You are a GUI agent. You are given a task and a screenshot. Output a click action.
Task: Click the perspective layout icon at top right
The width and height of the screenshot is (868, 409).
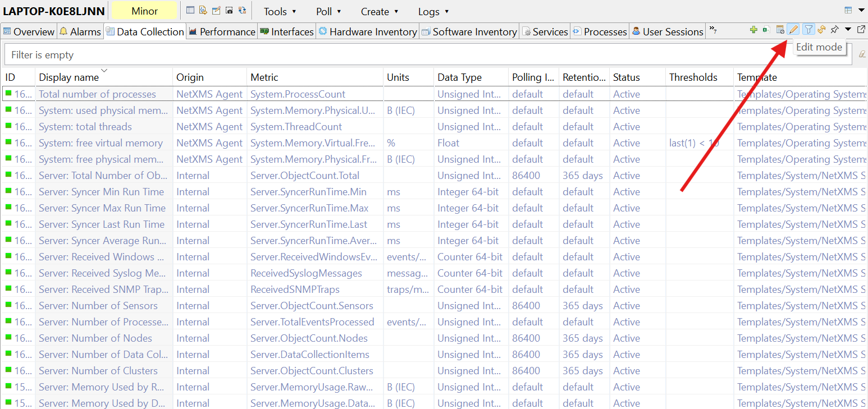tap(848, 10)
